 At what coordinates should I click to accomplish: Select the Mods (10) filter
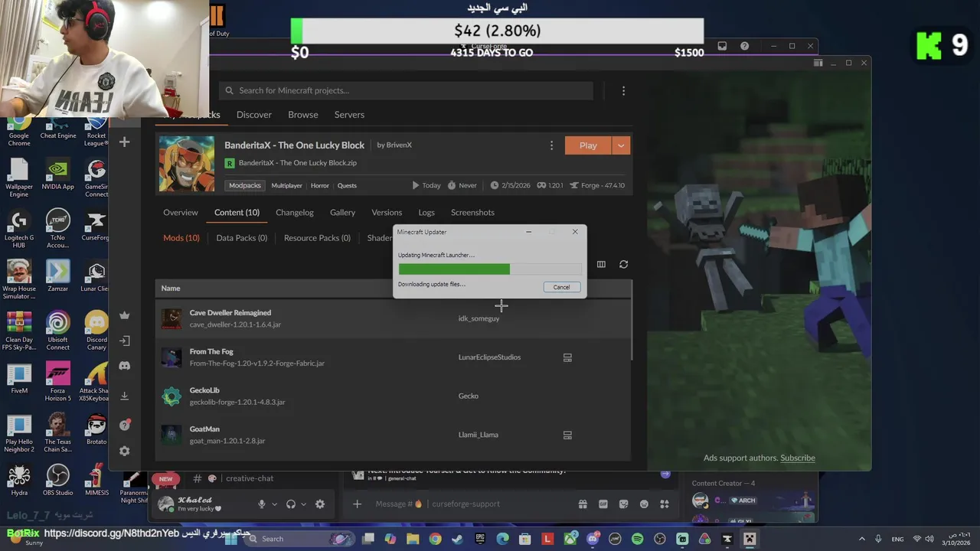point(181,238)
